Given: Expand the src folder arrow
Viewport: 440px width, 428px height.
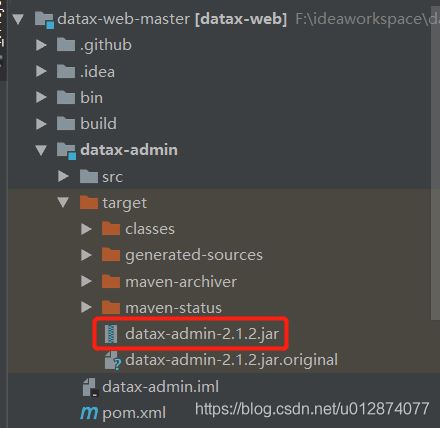Looking at the screenshot, I should point(63,176).
